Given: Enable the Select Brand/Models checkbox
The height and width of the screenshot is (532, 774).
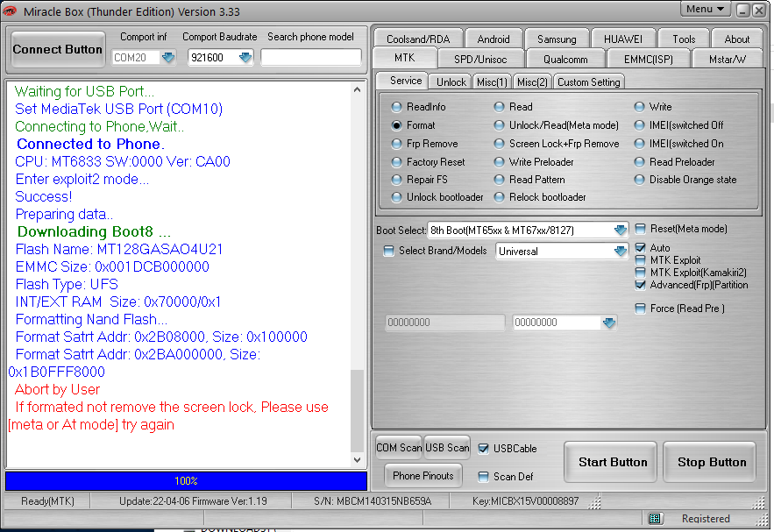Looking at the screenshot, I should 389,251.
